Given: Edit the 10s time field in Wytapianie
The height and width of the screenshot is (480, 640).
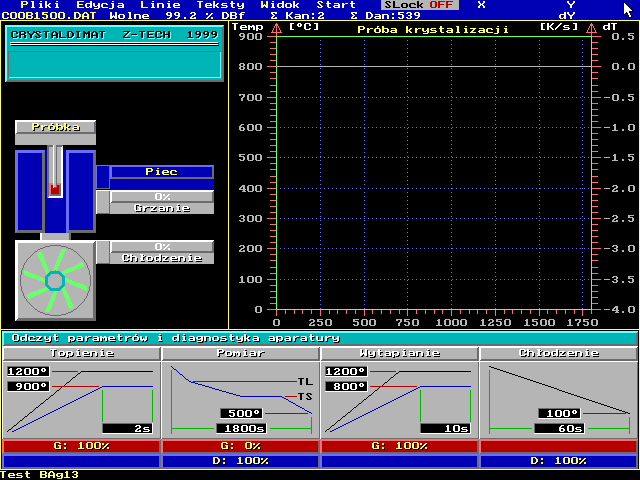Looking at the screenshot, I should (445, 429).
